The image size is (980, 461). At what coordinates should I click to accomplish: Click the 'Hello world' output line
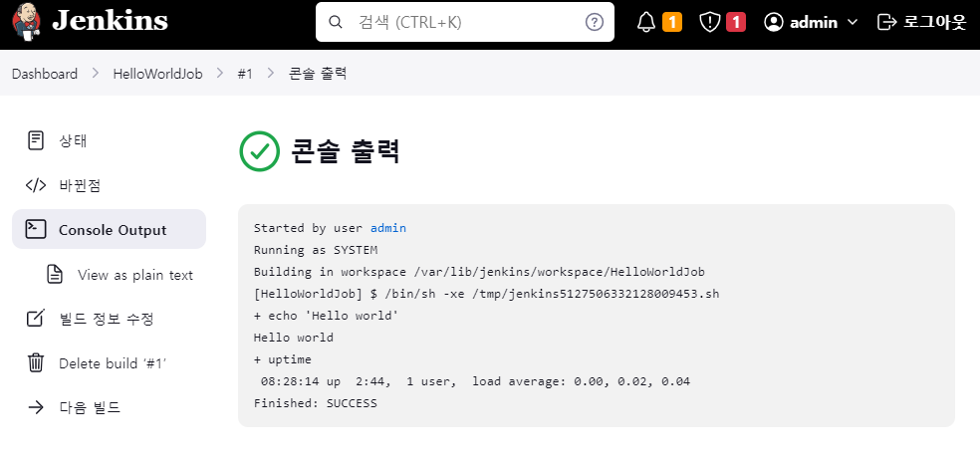tap(294, 338)
